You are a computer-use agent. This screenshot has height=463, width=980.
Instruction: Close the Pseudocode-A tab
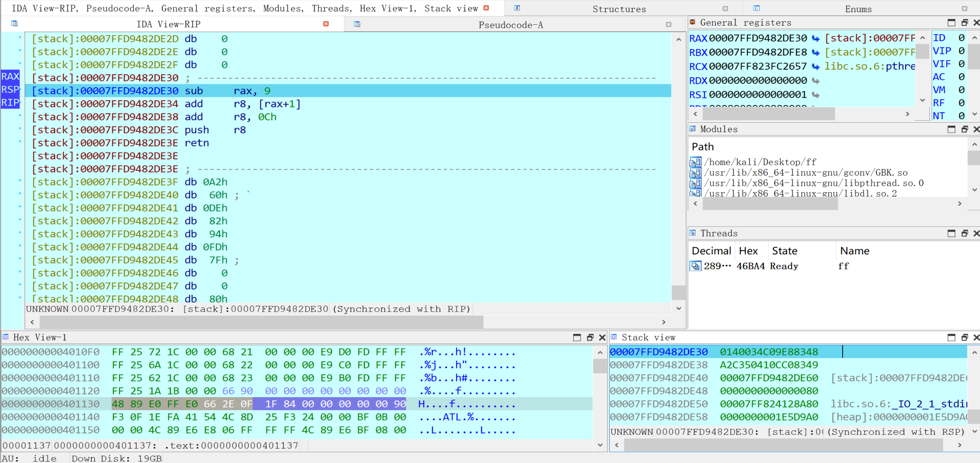[x=668, y=24]
